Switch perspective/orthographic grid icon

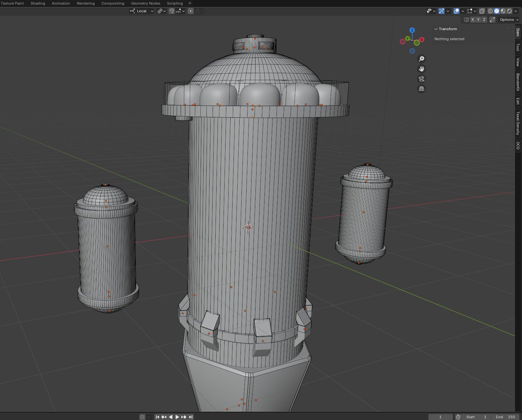[421, 89]
